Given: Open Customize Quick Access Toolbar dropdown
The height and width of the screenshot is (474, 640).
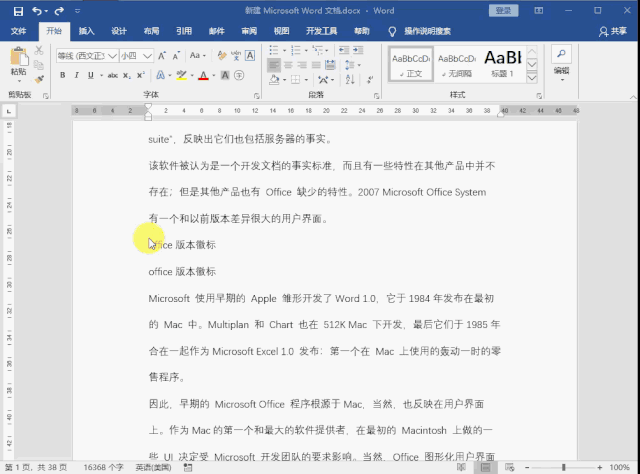Looking at the screenshot, I should click(78, 11).
